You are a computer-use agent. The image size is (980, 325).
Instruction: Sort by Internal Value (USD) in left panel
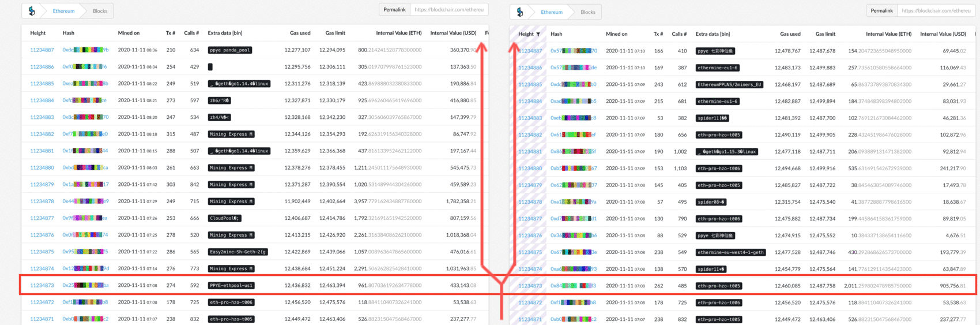point(453,33)
